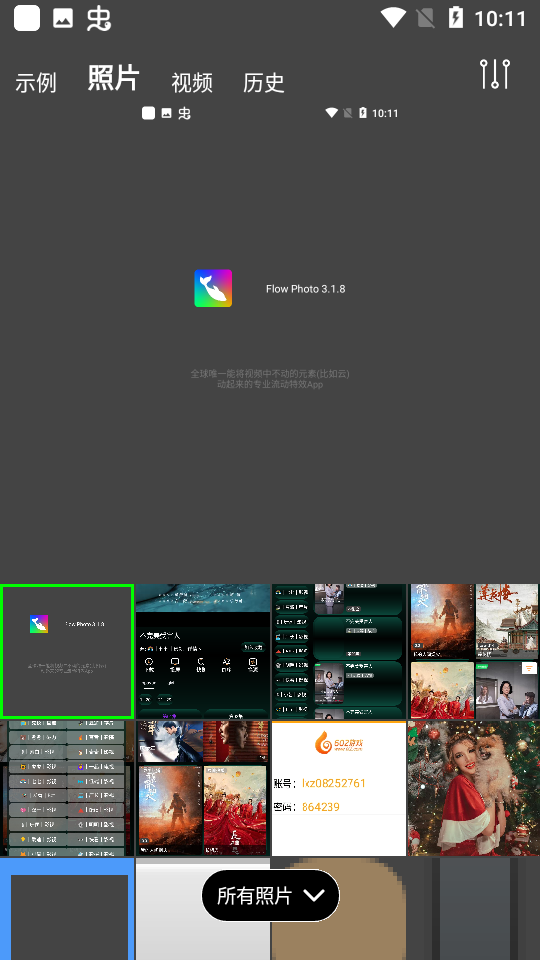Tap the Wi-Fi icon in the status bar

(393, 18)
